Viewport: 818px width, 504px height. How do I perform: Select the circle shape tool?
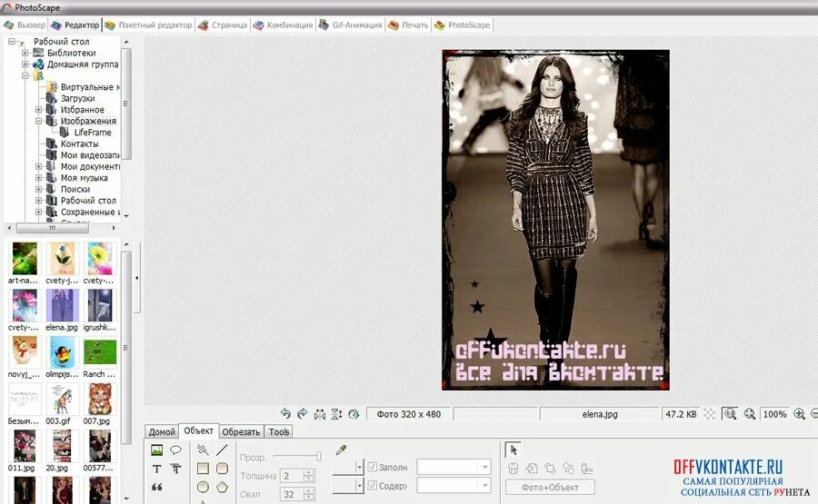203,487
